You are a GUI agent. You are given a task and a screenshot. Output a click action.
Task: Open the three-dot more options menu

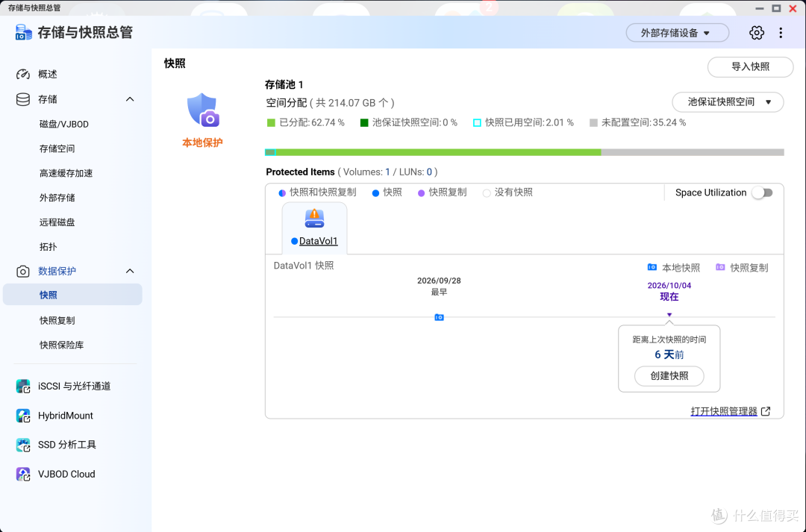[x=781, y=33]
